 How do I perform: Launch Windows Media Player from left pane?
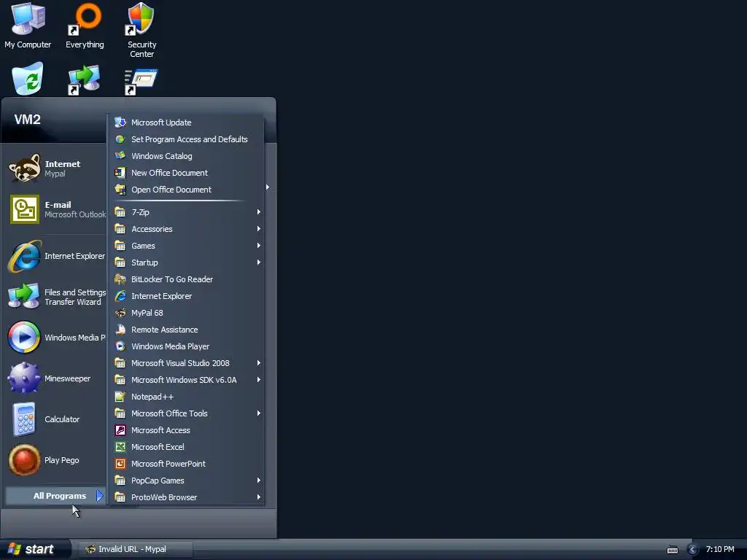click(56, 338)
